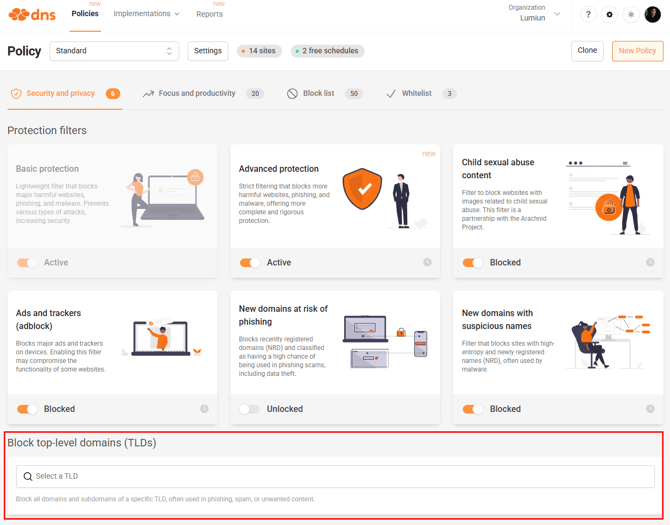Click info icon on Child sexual abuse card

pos(650,262)
